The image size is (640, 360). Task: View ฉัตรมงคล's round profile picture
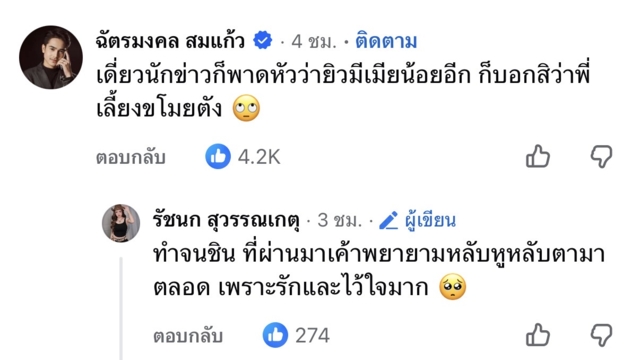(51, 57)
